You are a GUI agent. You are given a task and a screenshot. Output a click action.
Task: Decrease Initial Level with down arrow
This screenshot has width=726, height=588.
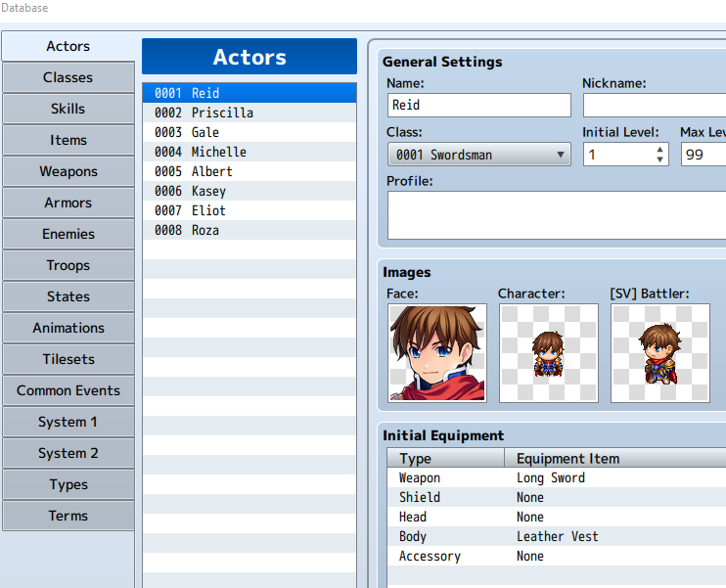tap(659, 159)
